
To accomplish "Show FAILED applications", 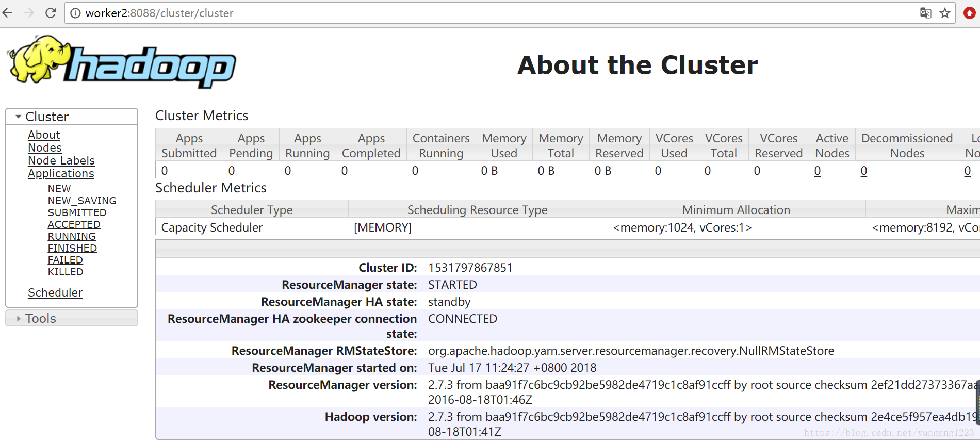I will 66,260.
